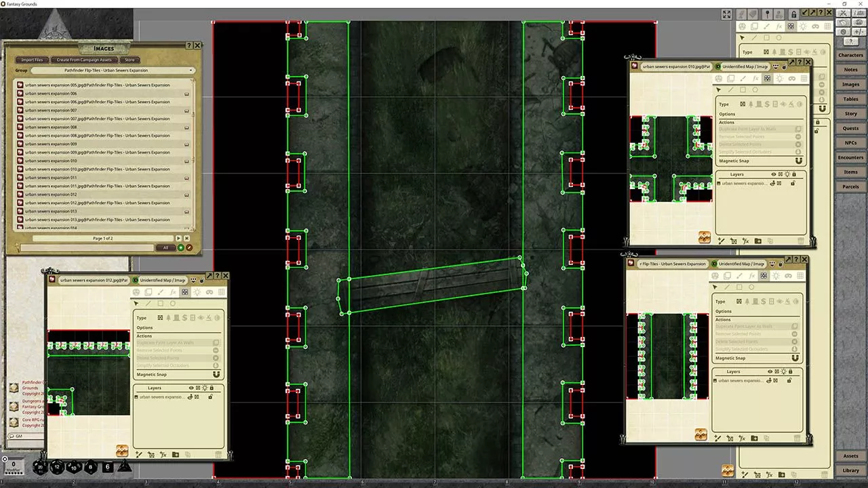Toggle Layers lock header icon in expansion 012 window
The image size is (868, 488).
(212, 388)
